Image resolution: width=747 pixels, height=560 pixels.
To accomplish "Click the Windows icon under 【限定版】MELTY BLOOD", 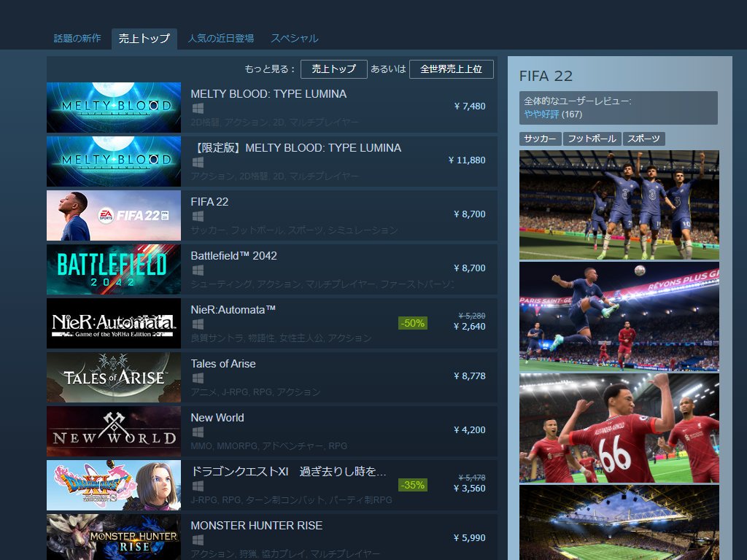I will coord(198,163).
